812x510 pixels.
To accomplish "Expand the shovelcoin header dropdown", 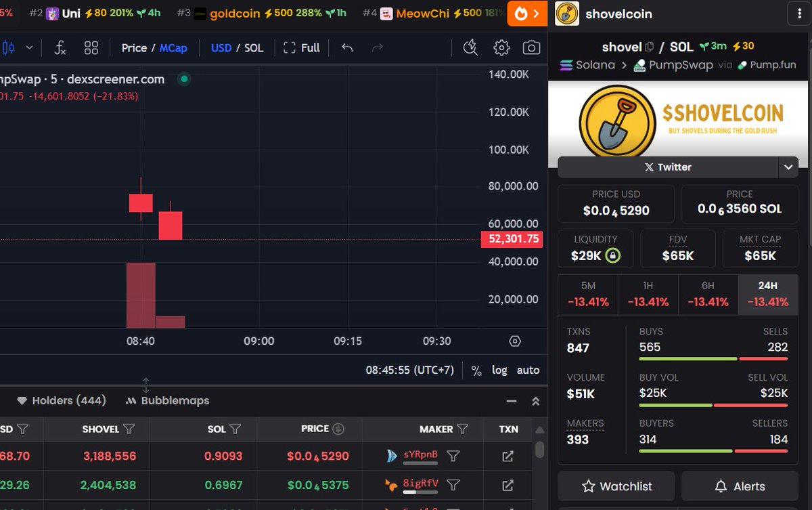I will [798, 14].
